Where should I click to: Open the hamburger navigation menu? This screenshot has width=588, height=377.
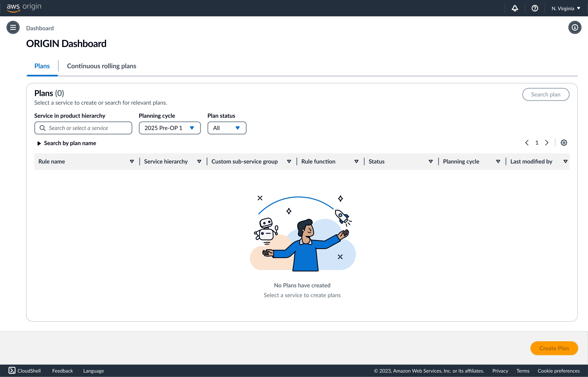(x=13, y=27)
